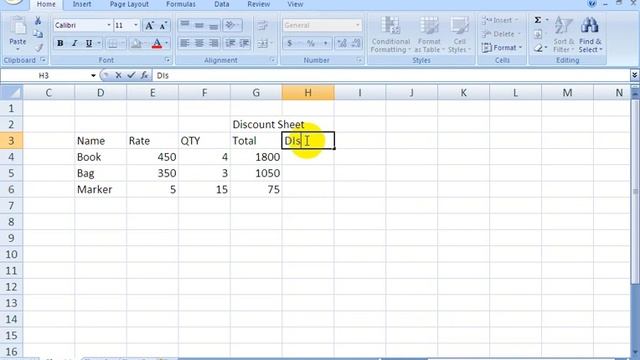Toggle Italic formatting
This screenshot has width=640, height=360.
point(74,44)
